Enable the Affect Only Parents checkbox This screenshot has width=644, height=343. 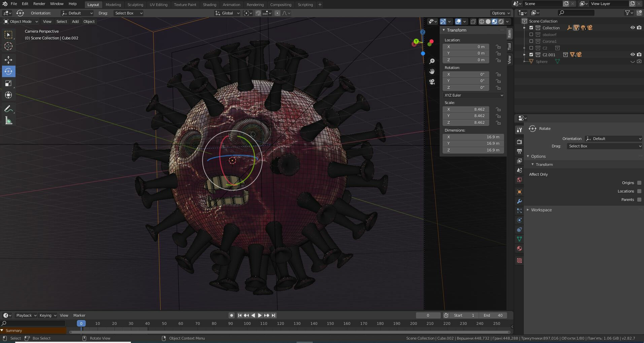pyautogui.click(x=639, y=200)
